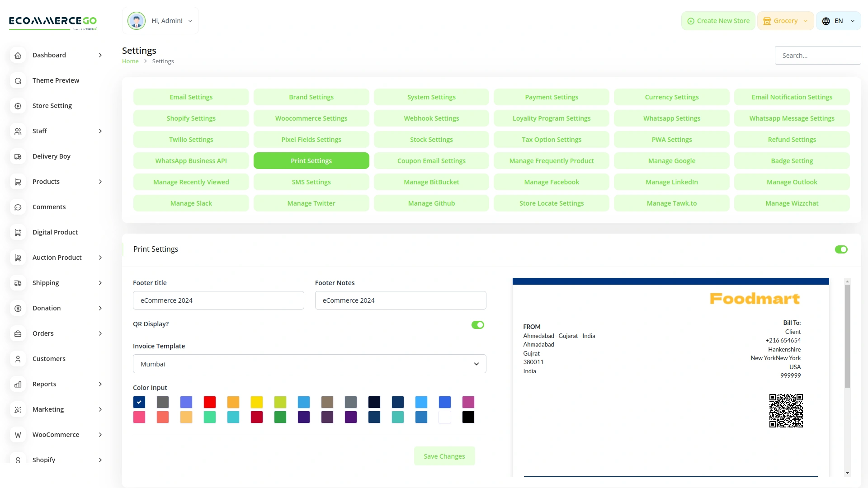The width and height of the screenshot is (868, 488).
Task: Click inside the Search field
Action: pyautogui.click(x=817, y=55)
